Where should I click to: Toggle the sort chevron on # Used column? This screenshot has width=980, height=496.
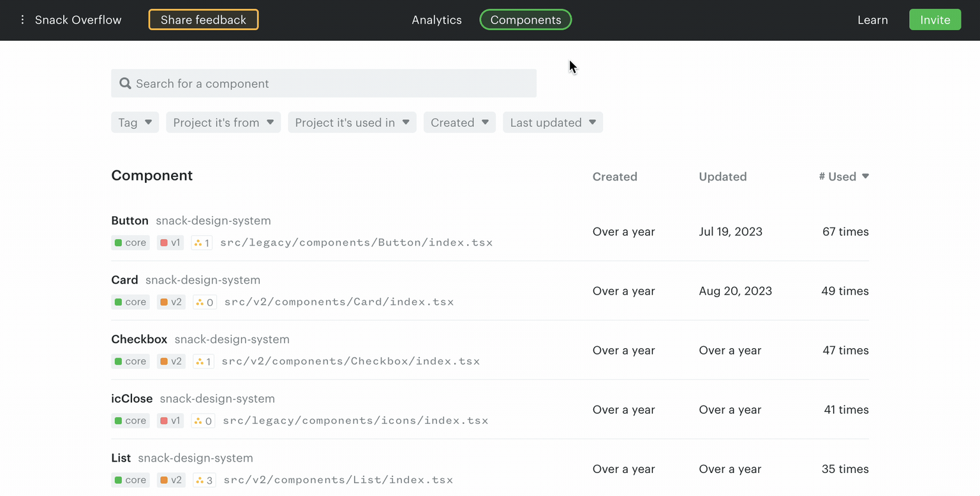pos(865,176)
